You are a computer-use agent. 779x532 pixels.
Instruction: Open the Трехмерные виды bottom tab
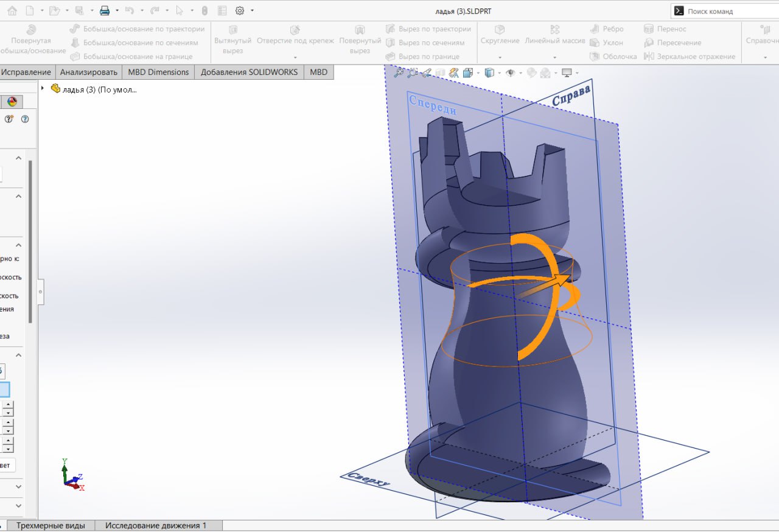pyautogui.click(x=51, y=525)
